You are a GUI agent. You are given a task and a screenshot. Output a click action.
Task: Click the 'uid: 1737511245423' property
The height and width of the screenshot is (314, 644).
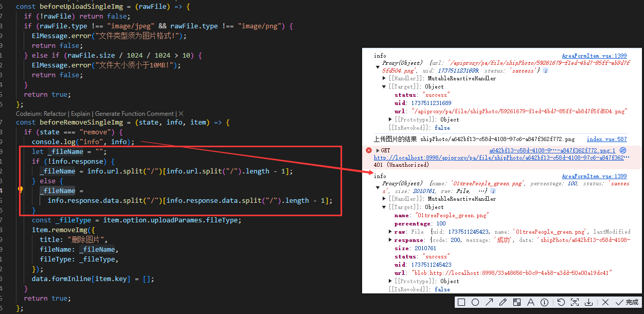click(423, 265)
